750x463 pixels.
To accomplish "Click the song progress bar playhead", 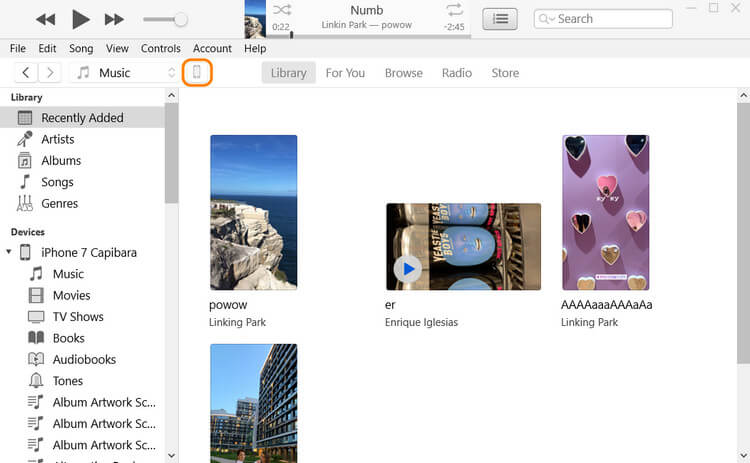I will coord(291,35).
